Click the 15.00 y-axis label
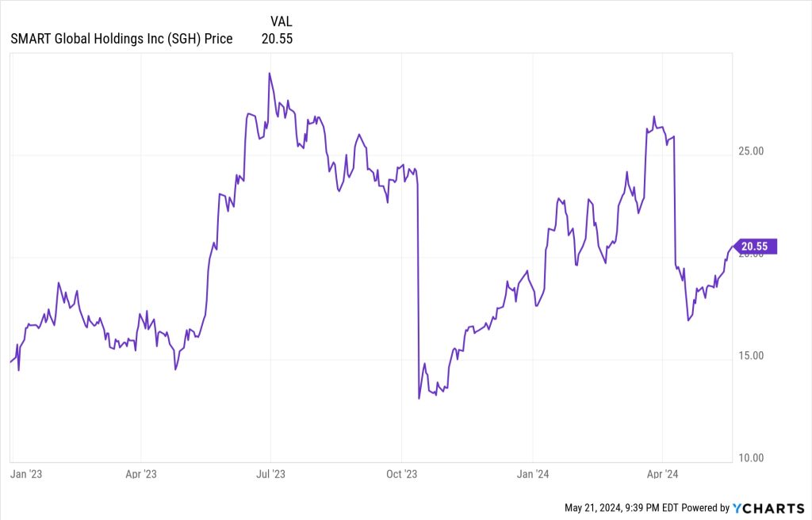The image size is (812, 520). (745, 355)
